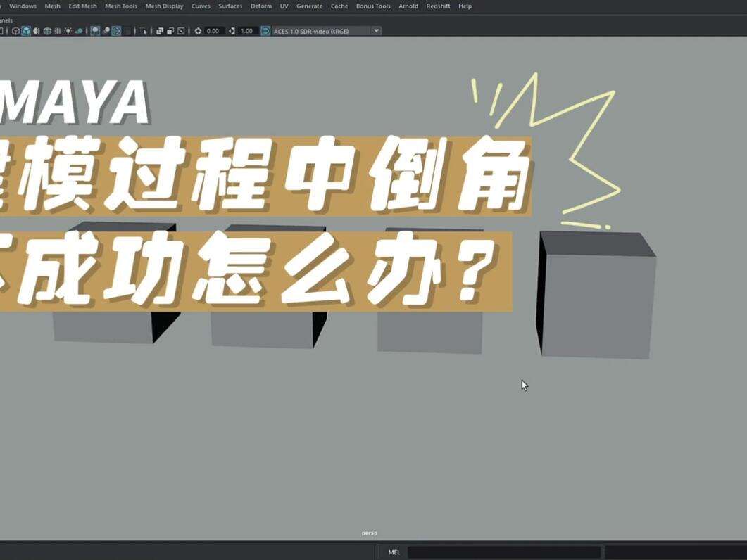This screenshot has height=560, width=747.
Task: Toggle Multisample Anti-aliasing icon
Action: [x=117, y=31]
